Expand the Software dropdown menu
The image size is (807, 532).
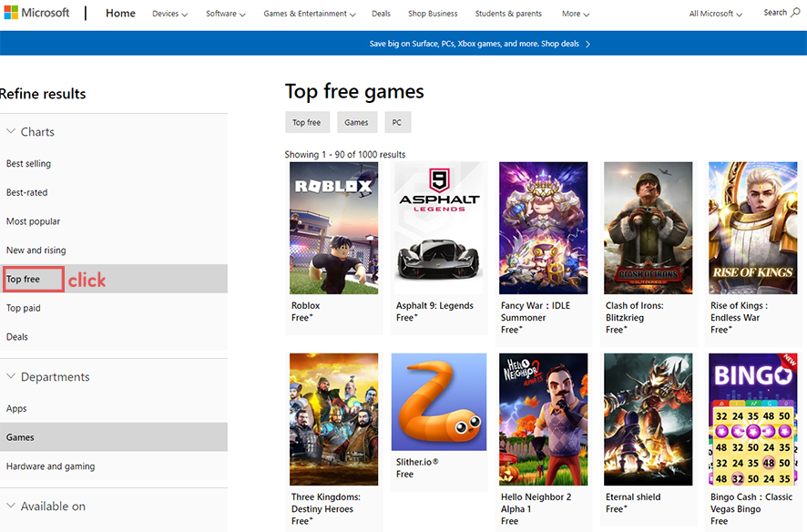click(x=225, y=14)
